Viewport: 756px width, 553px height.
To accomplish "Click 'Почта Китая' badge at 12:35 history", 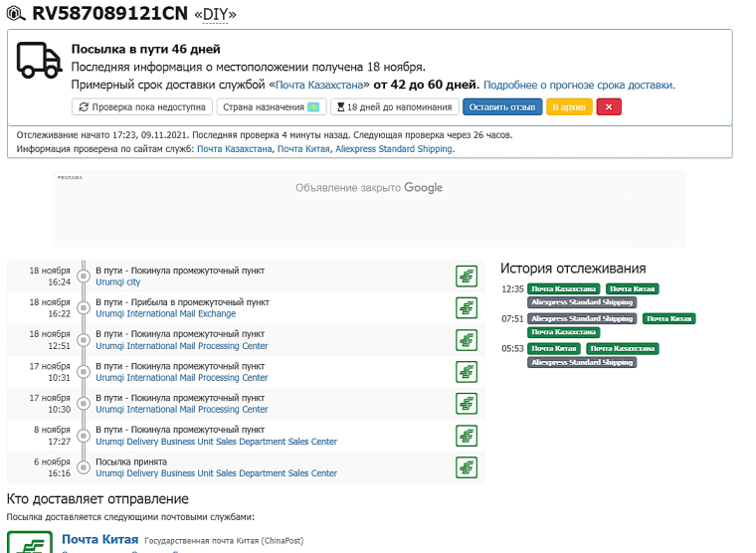I will [x=632, y=288].
